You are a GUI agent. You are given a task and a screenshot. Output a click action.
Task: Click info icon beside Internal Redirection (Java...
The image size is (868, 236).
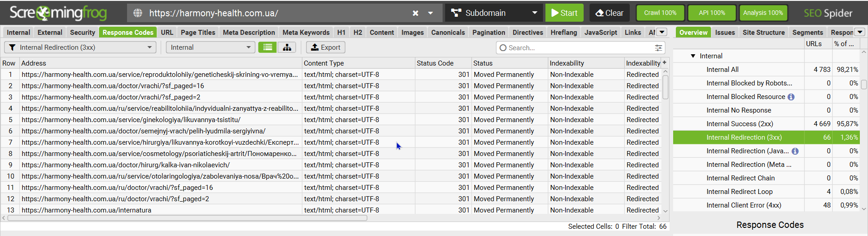795,151
